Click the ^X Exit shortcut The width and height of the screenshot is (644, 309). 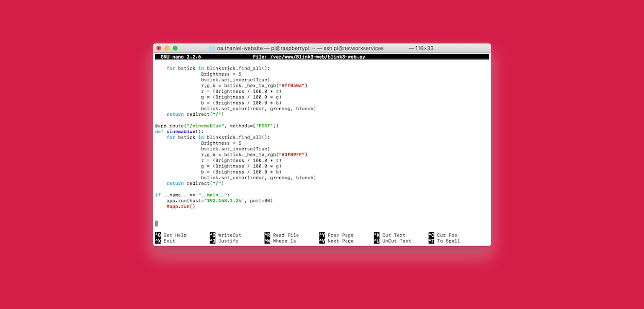pos(165,241)
